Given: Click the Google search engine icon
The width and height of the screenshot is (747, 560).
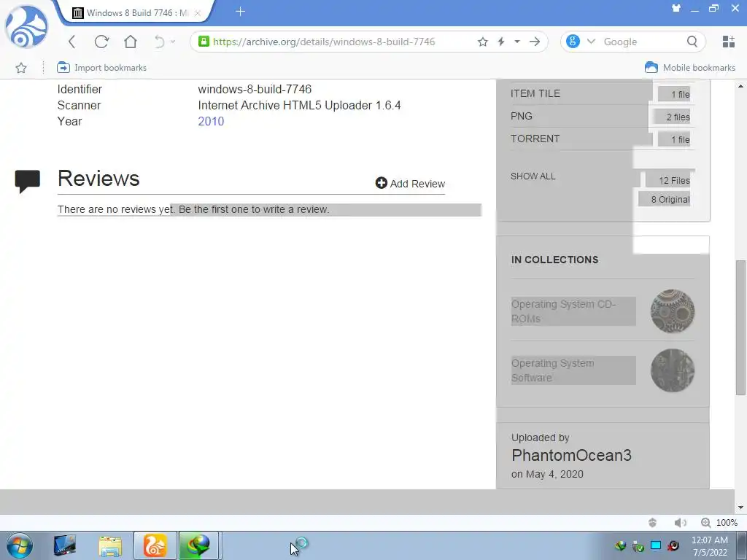Looking at the screenshot, I should [573, 42].
